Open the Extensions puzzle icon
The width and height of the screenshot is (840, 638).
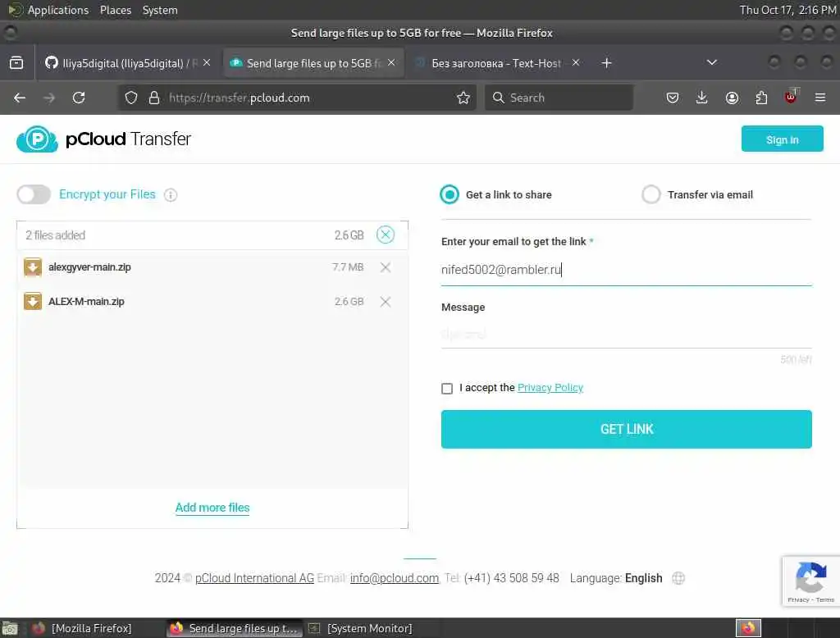761,98
